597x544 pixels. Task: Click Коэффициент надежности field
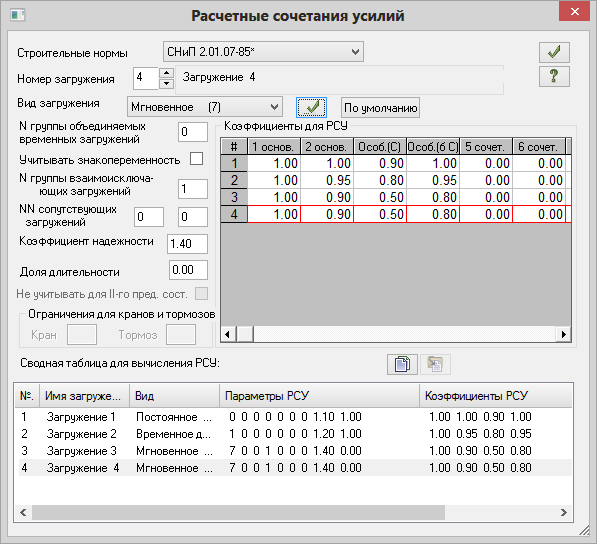point(187,244)
